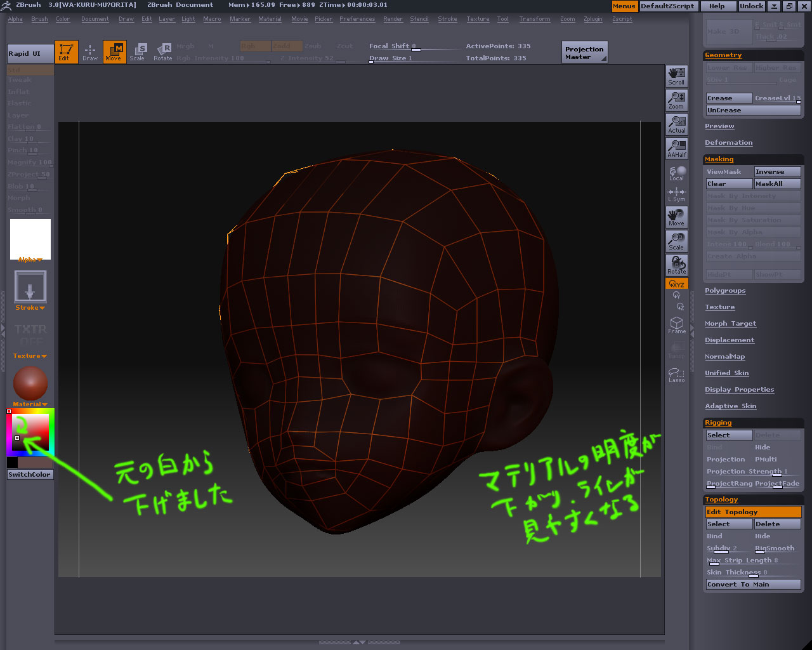812x650 pixels.
Task: Toggle the XYZ rotation mode
Action: pos(677,284)
